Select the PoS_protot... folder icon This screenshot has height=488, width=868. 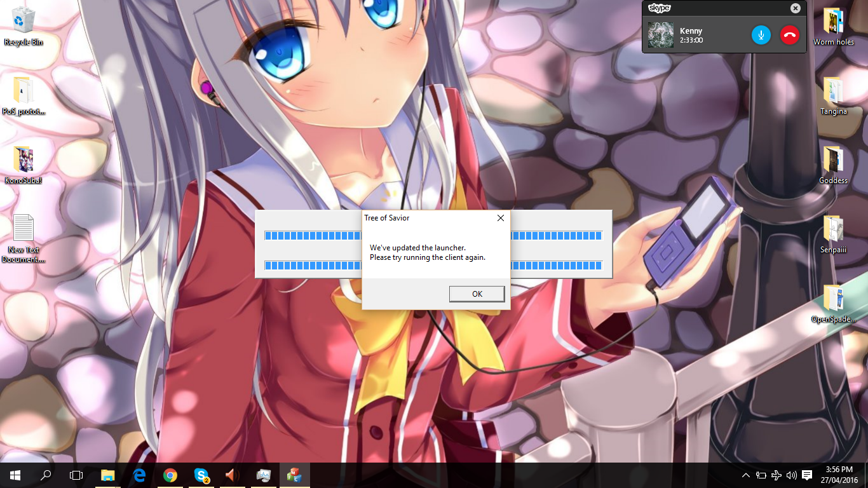(x=24, y=95)
